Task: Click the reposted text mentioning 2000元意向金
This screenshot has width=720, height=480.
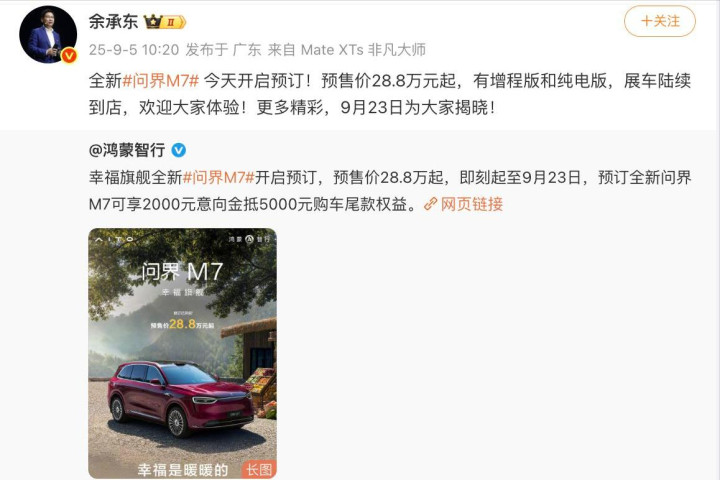Action: (390, 191)
